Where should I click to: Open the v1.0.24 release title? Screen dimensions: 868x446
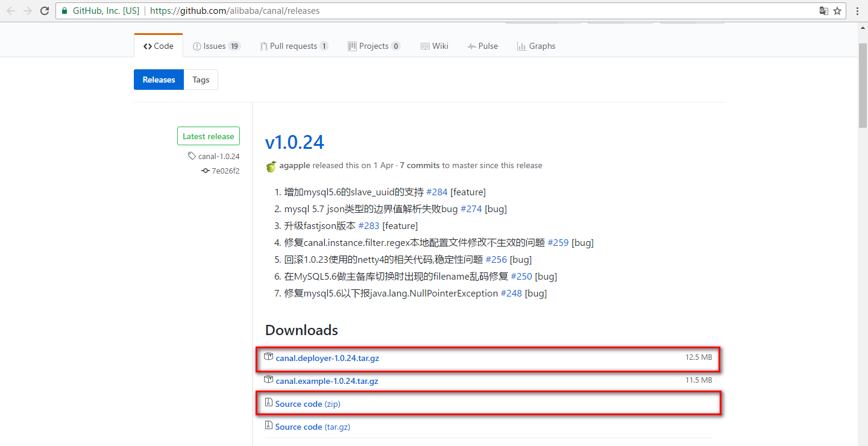coord(295,142)
